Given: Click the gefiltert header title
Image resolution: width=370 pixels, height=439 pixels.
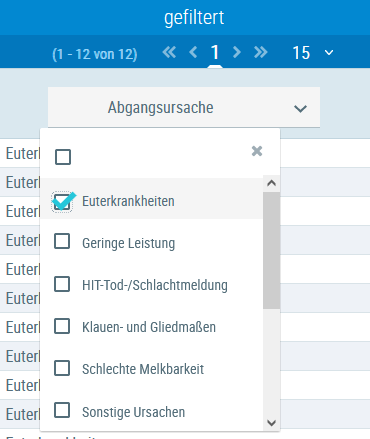Looking at the screenshot, I should pyautogui.click(x=194, y=17).
